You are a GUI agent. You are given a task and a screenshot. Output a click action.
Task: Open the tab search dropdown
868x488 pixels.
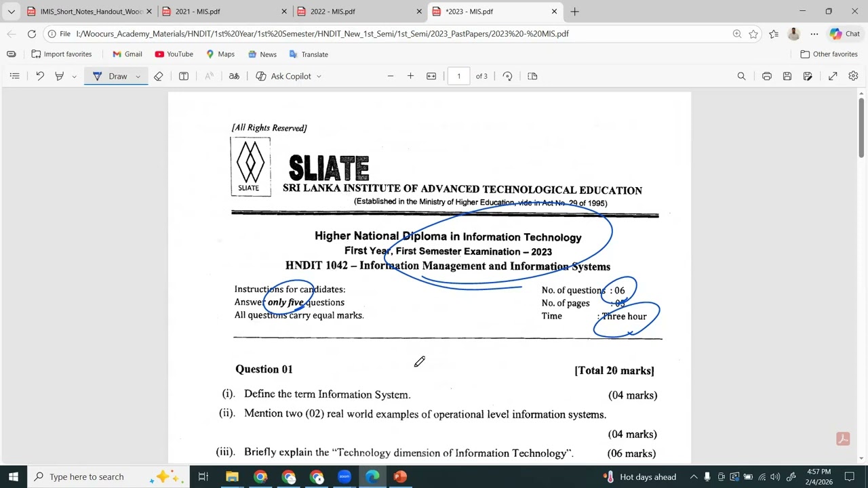tap(11, 12)
